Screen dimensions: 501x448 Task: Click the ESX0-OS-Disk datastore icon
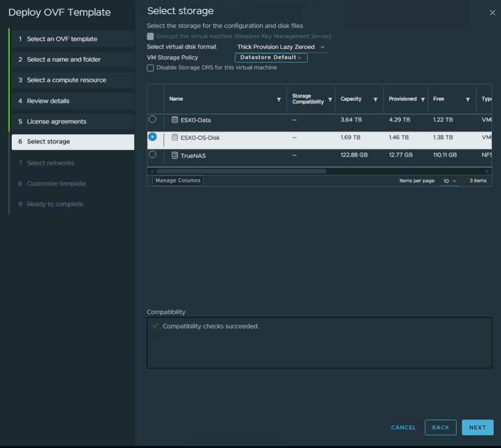(x=175, y=138)
